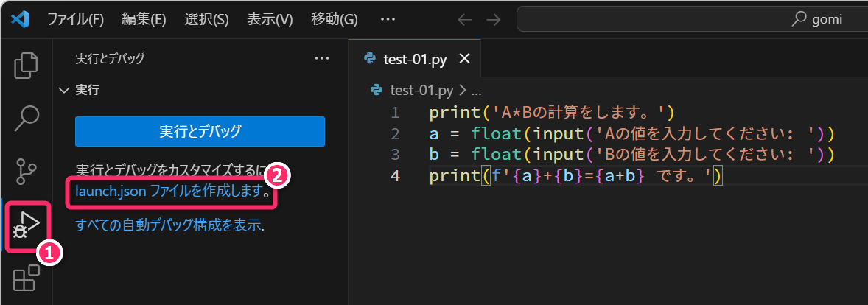
Task: Go forward using the right arrow
Action: click(x=493, y=20)
